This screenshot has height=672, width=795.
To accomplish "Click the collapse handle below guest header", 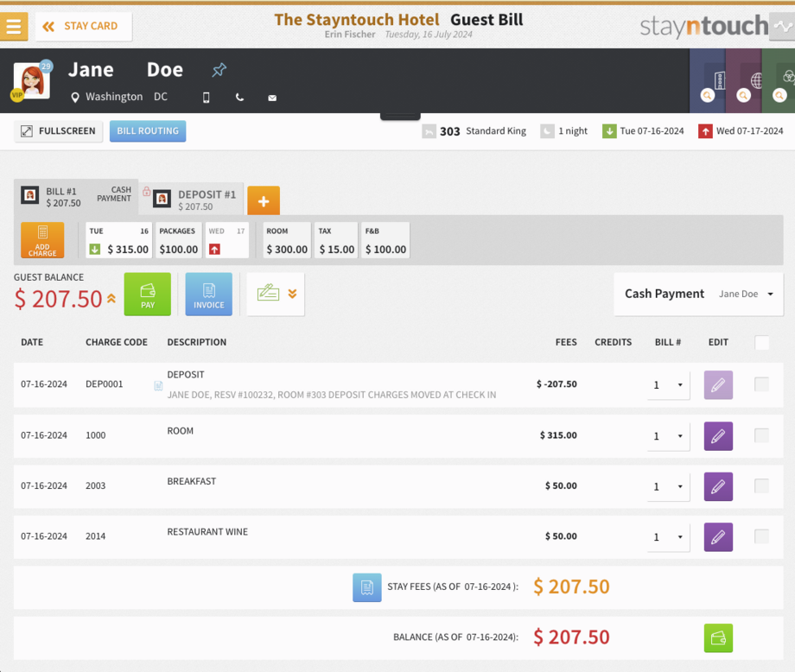I will tap(400, 117).
